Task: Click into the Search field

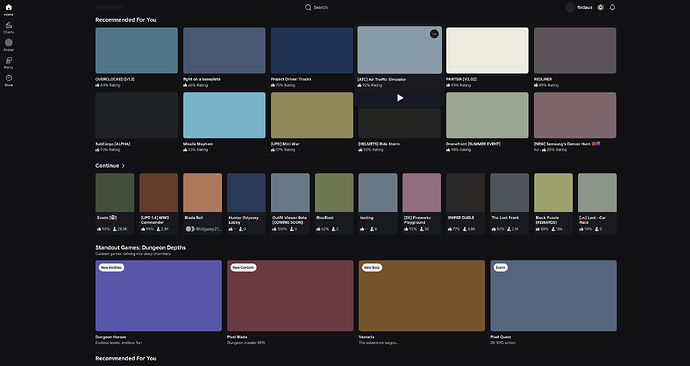Action: tap(321, 7)
